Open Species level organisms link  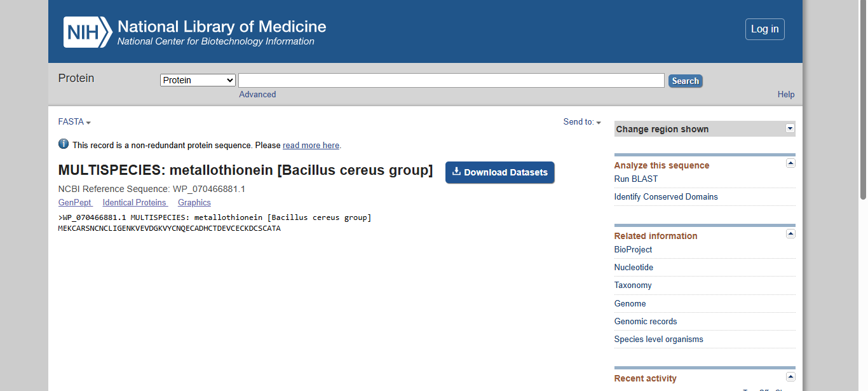pyautogui.click(x=658, y=339)
